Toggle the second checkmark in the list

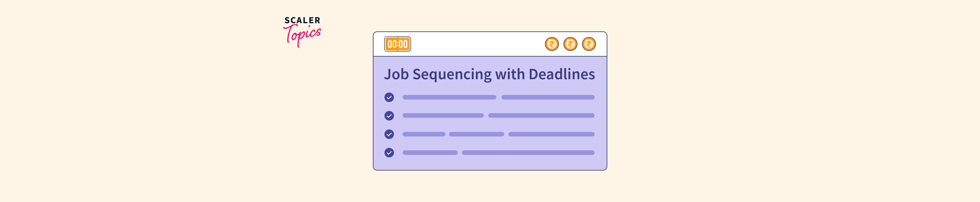click(389, 116)
